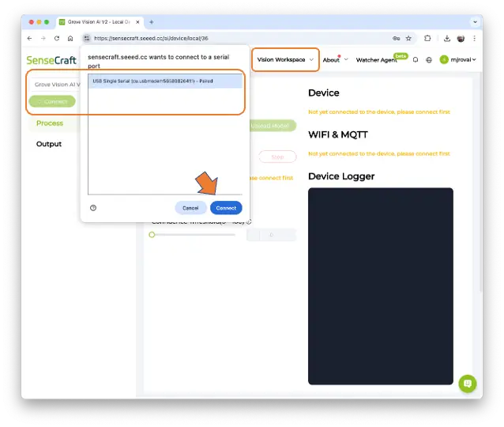The height and width of the screenshot is (427, 504).
Task: Click the language globe icon
Action: click(x=429, y=60)
